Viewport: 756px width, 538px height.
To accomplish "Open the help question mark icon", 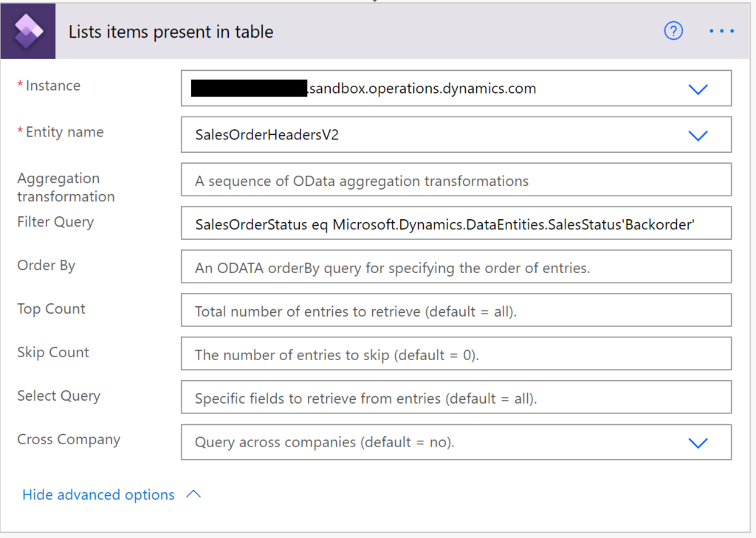I will pyautogui.click(x=673, y=31).
